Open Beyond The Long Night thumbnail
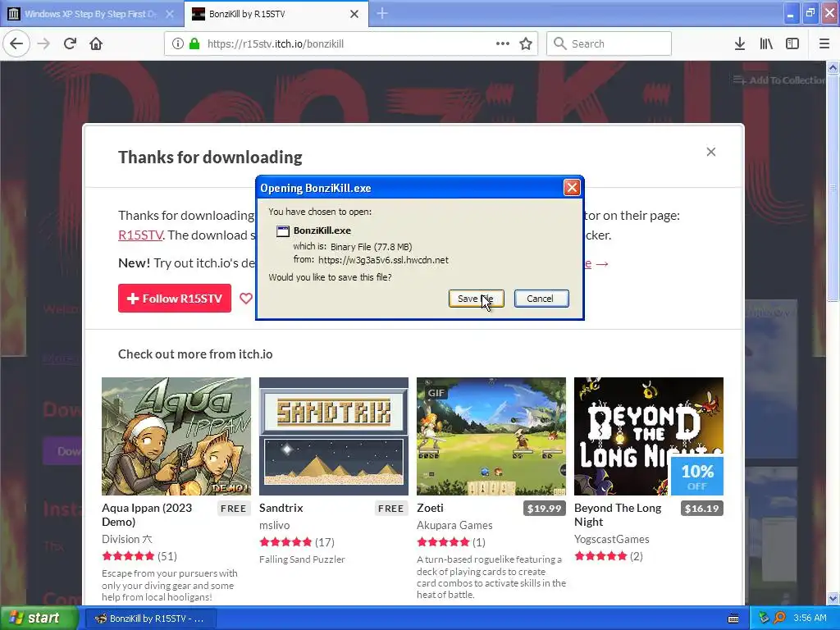Image resolution: width=840 pixels, height=630 pixels. (649, 436)
